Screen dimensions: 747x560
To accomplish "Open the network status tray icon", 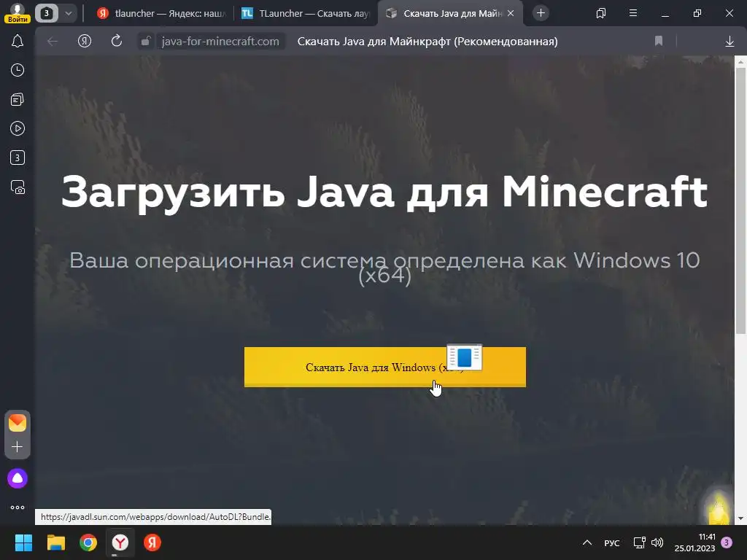I will pyautogui.click(x=639, y=542).
